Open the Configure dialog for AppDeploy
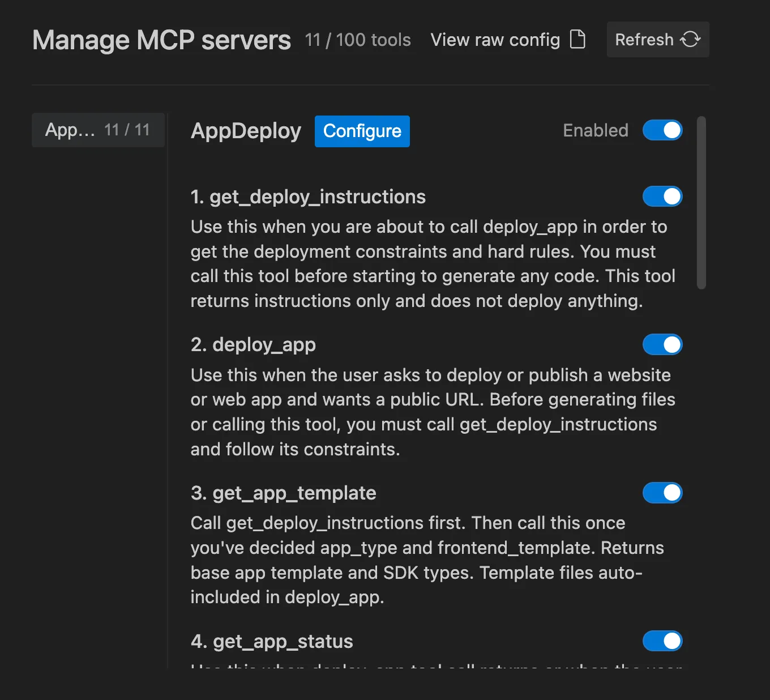Viewport: 770px width, 700px height. point(362,131)
